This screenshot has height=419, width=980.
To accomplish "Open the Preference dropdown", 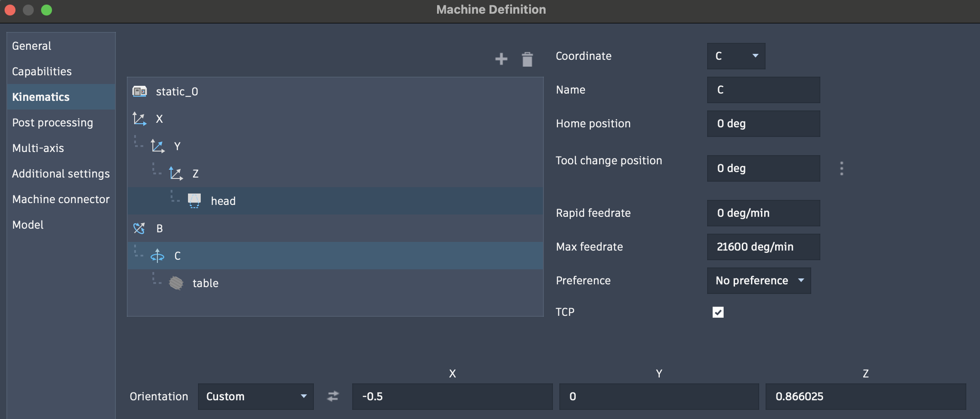I will pos(759,281).
